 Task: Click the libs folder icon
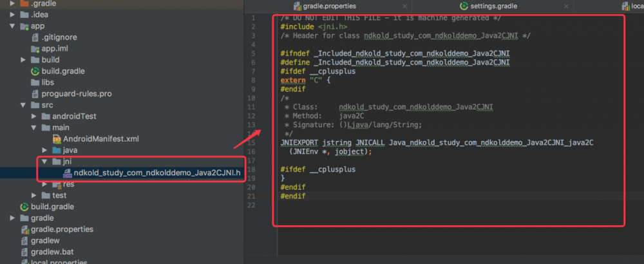[35, 82]
